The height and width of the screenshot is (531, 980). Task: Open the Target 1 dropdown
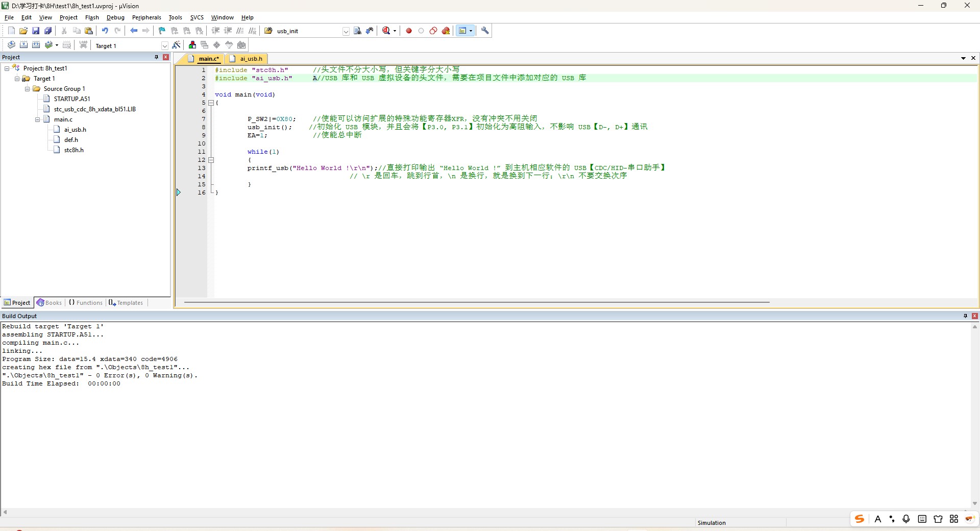tap(164, 45)
